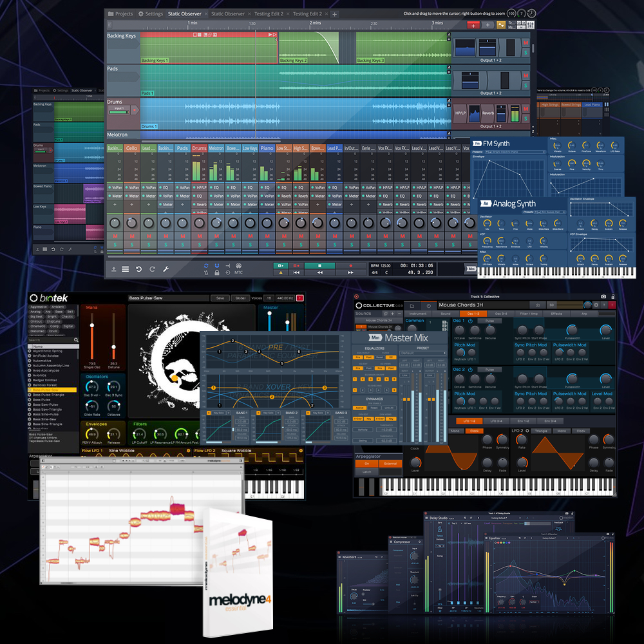Arm the Drums track for recording
644x644 pixels.
point(135,110)
